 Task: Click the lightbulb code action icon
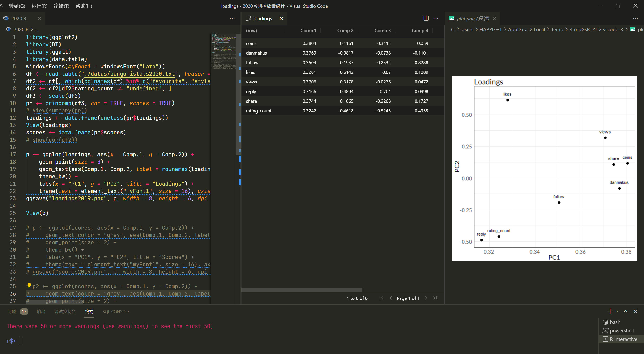click(x=29, y=286)
